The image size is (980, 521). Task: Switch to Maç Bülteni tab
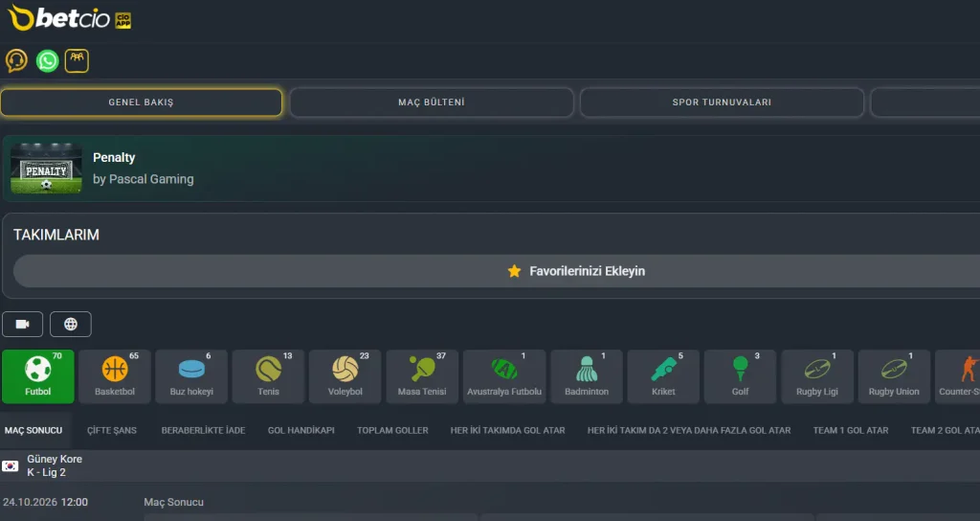point(432,102)
